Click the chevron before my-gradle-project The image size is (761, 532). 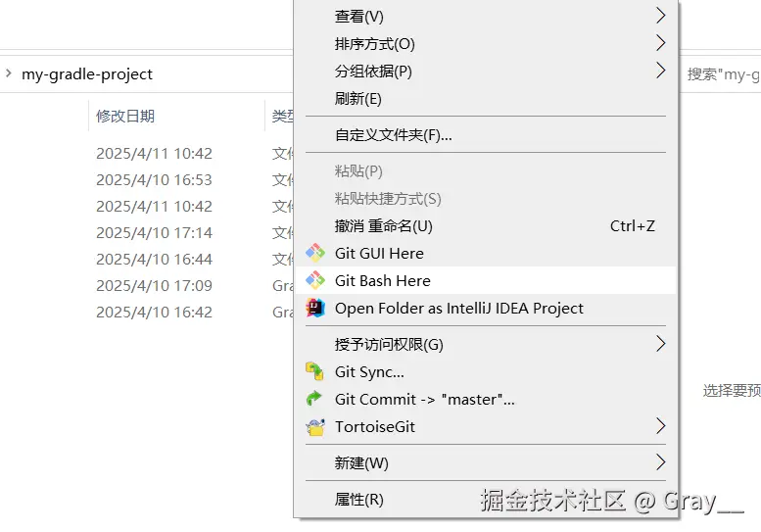point(8,73)
